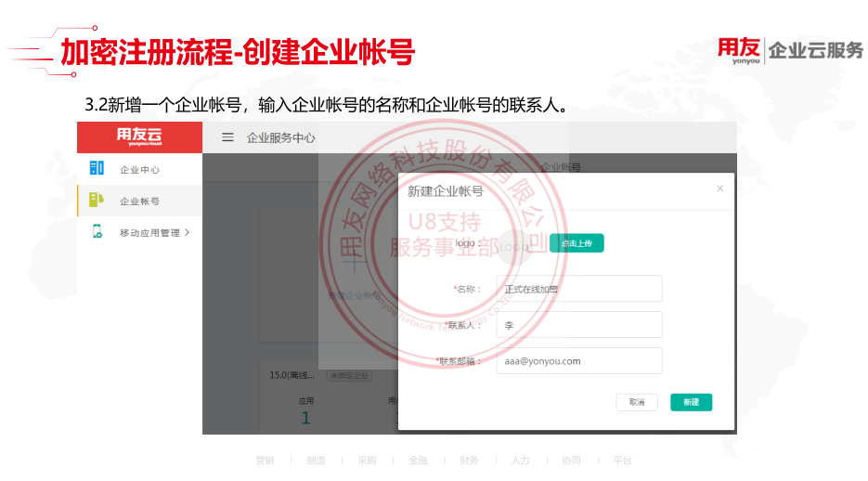Click the hamburger menu icon
Screen dimensions: 868x481
click(x=227, y=137)
